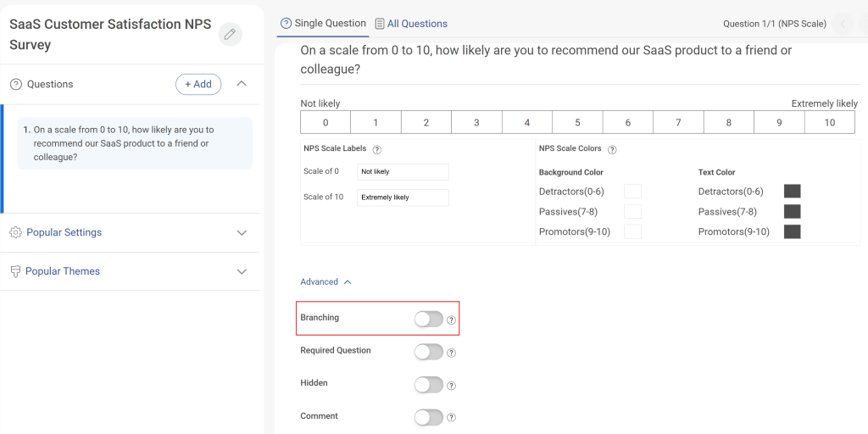Image resolution: width=868 pixels, height=434 pixels.
Task: Switch to the All Questions tab
Action: point(411,24)
